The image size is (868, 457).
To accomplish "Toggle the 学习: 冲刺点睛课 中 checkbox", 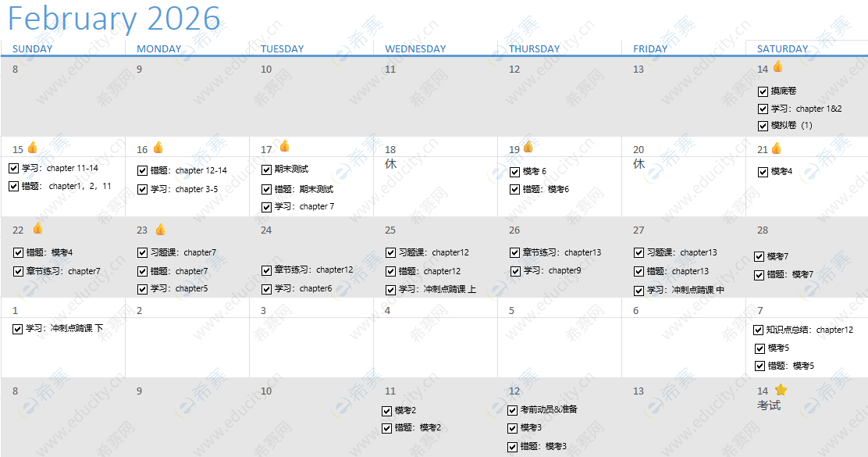I will (x=639, y=291).
